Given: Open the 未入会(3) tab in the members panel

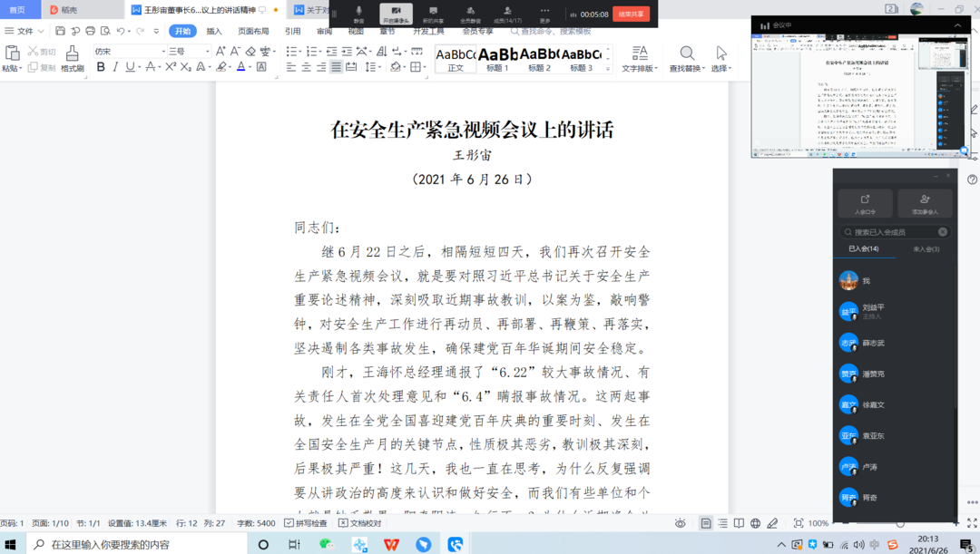Looking at the screenshot, I should point(926,248).
